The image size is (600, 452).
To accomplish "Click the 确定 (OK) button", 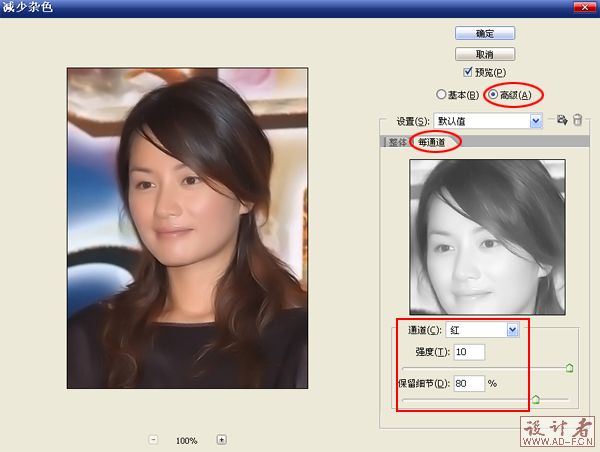I will coord(485,33).
